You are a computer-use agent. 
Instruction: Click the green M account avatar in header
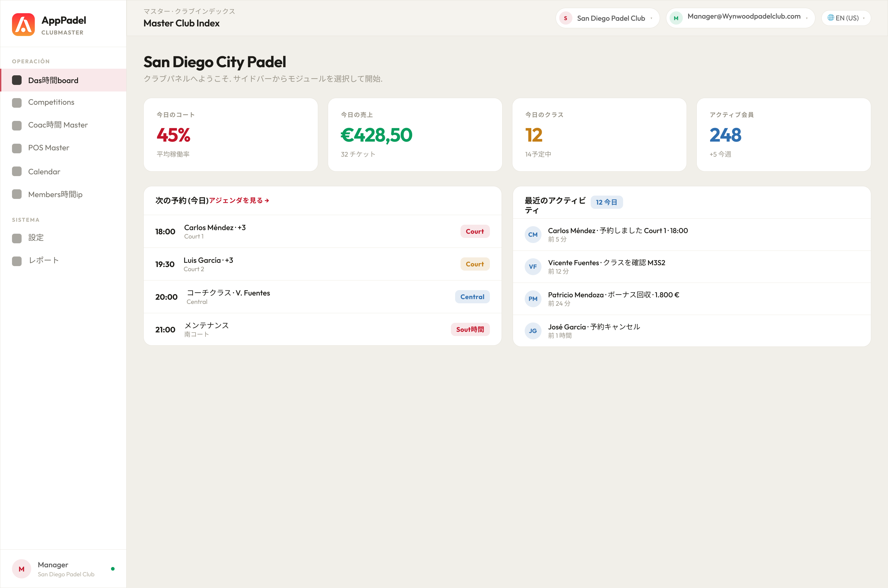pyautogui.click(x=676, y=18)
